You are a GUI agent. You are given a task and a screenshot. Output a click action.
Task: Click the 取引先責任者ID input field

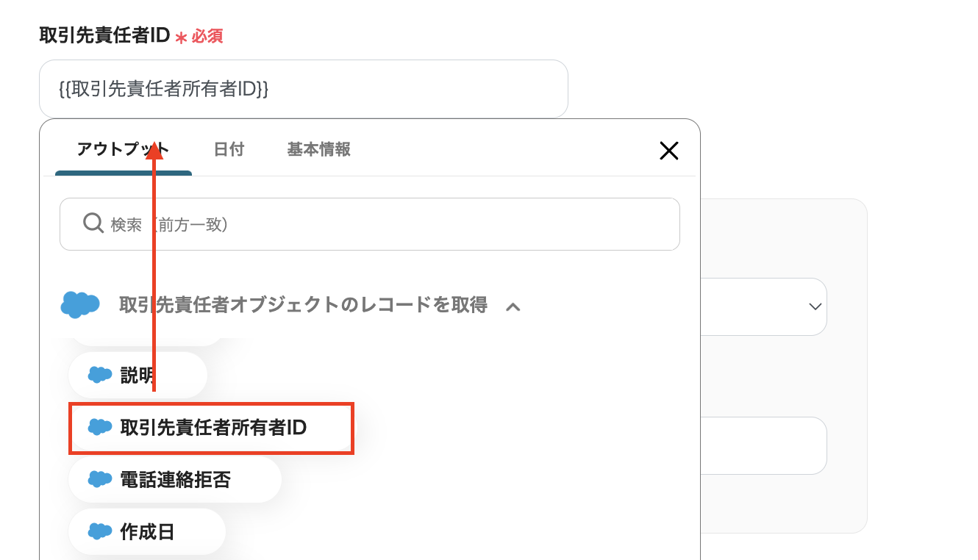coord(303,89)
